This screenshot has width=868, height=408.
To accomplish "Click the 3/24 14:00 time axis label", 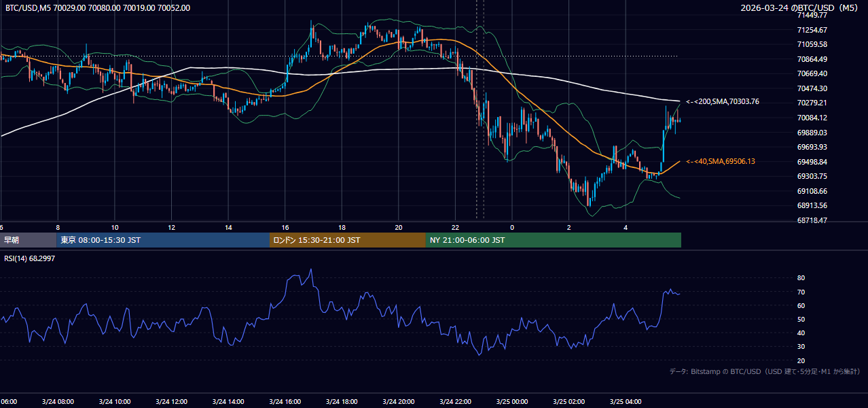I will click(x=228, y=402).
